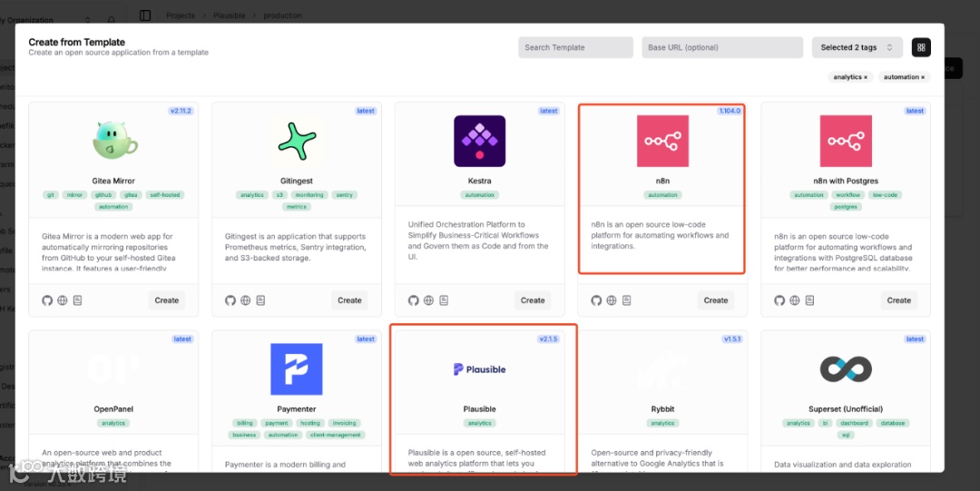Open Gitea Mirror website globe icon

click(63, 300)
